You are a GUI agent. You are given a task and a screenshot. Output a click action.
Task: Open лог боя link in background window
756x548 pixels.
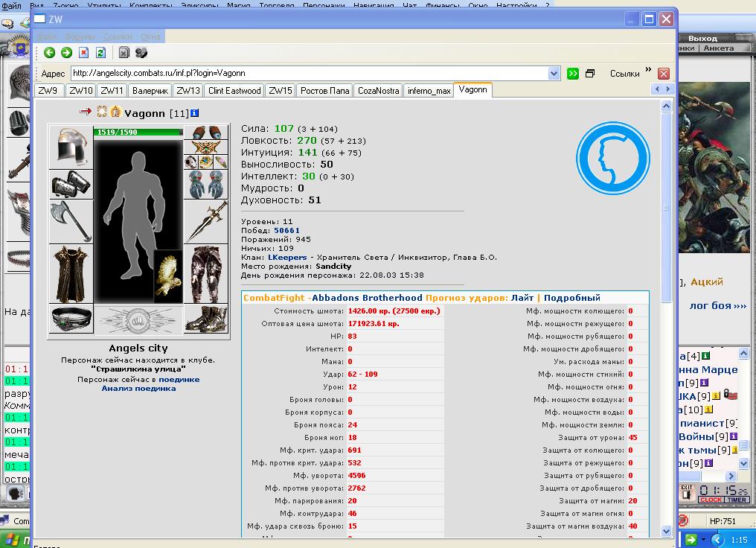[717, 305]
